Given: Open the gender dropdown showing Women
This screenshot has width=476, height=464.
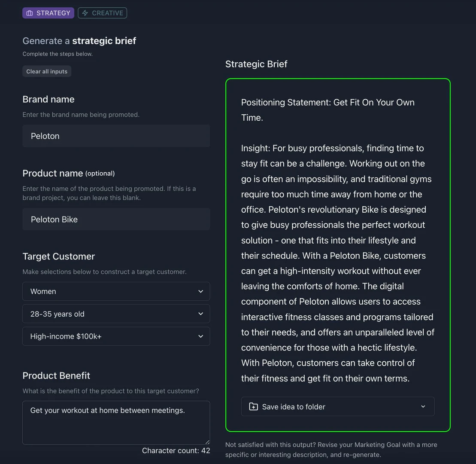Looking at the screenshot, I should (116, 291).
